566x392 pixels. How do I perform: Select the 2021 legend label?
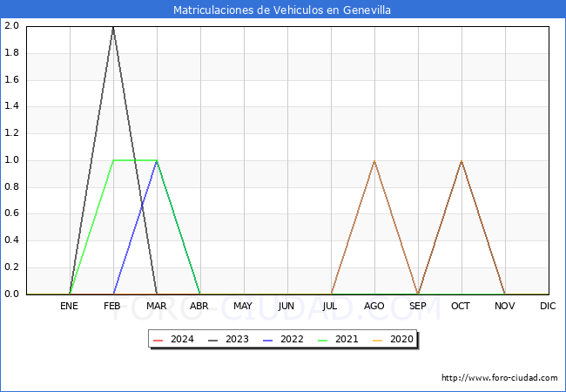tap(347, 340)
